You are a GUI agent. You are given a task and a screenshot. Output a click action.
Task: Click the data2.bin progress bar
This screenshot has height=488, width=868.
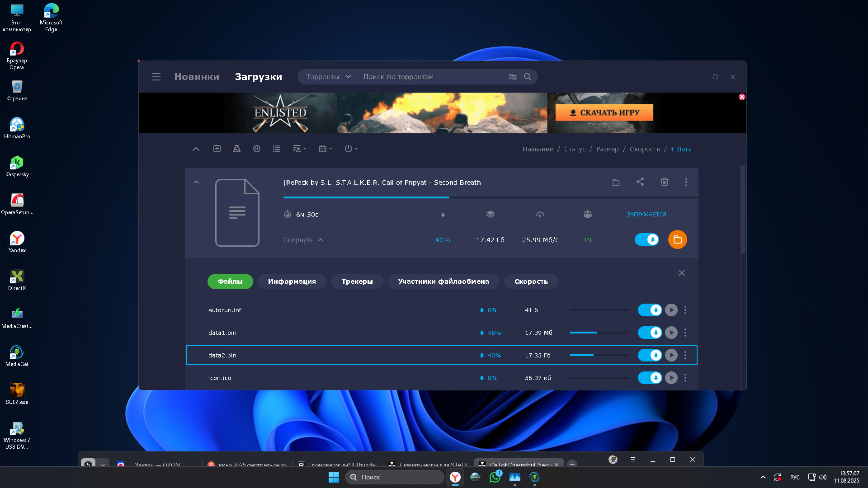click(599, 355)
